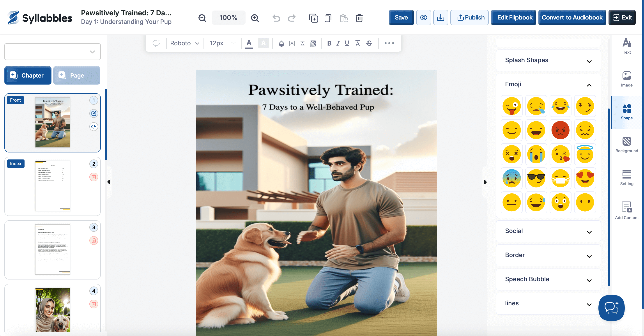Switch to the Image tab in sidebar

point(626,79)
